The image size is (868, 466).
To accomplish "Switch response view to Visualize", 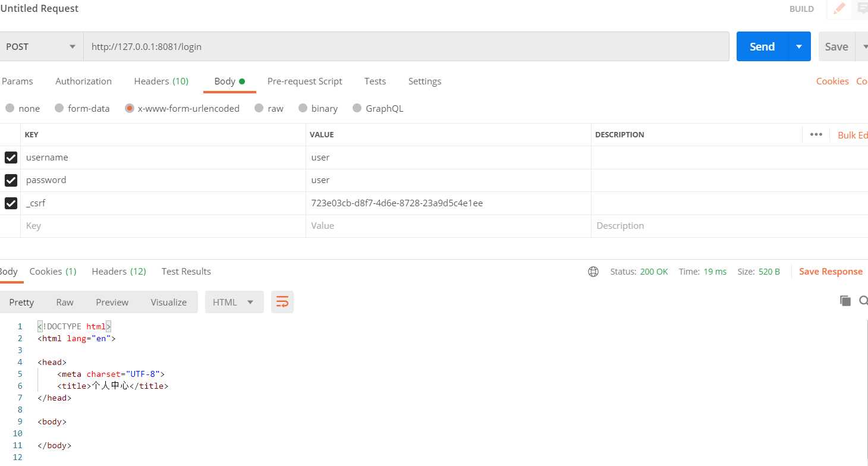I will pyautogui.click(x=169, y=302).
